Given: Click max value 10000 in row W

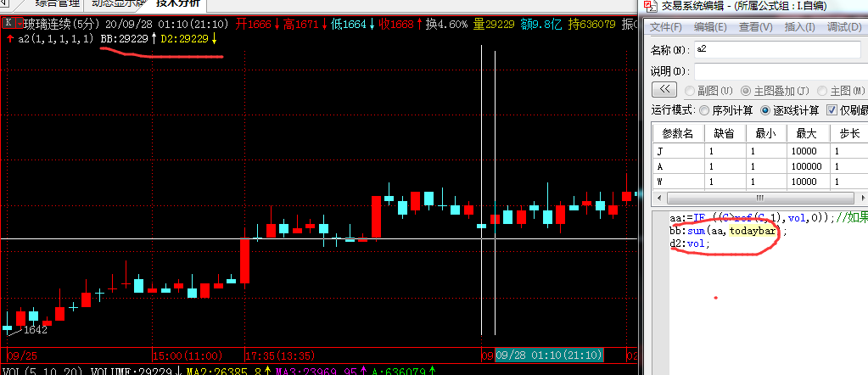Looking at the screenshot, I should (x=809, y=182).
